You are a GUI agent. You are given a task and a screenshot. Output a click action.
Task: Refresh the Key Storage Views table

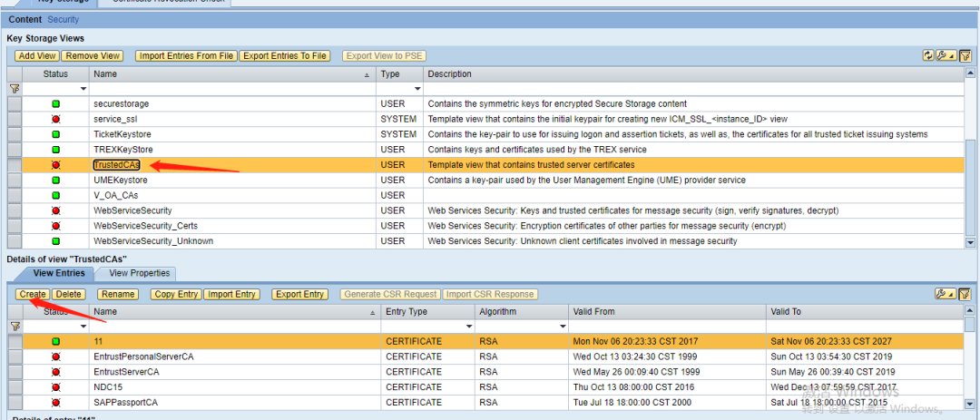(928, 55)
